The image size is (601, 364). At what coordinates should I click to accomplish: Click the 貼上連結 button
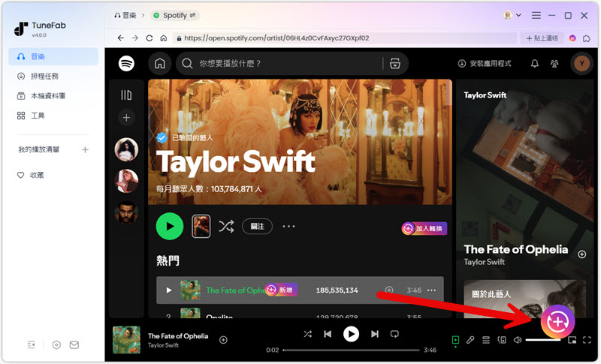542,38
